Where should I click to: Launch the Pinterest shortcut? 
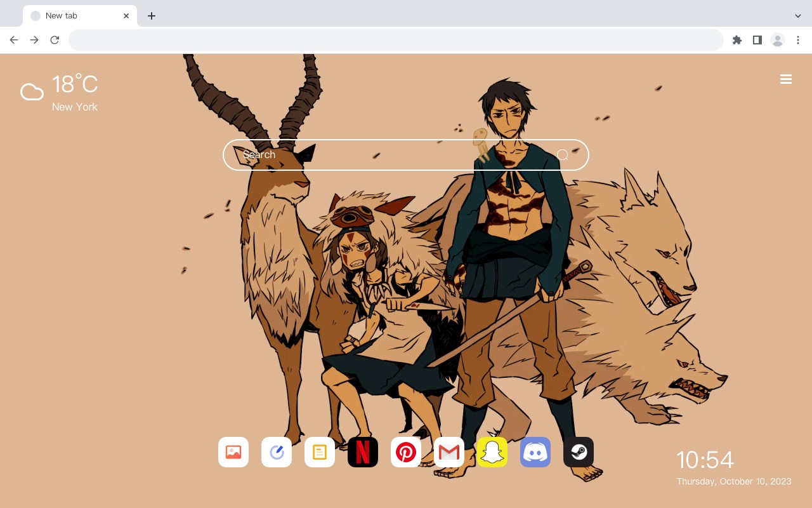pos(406,452)
